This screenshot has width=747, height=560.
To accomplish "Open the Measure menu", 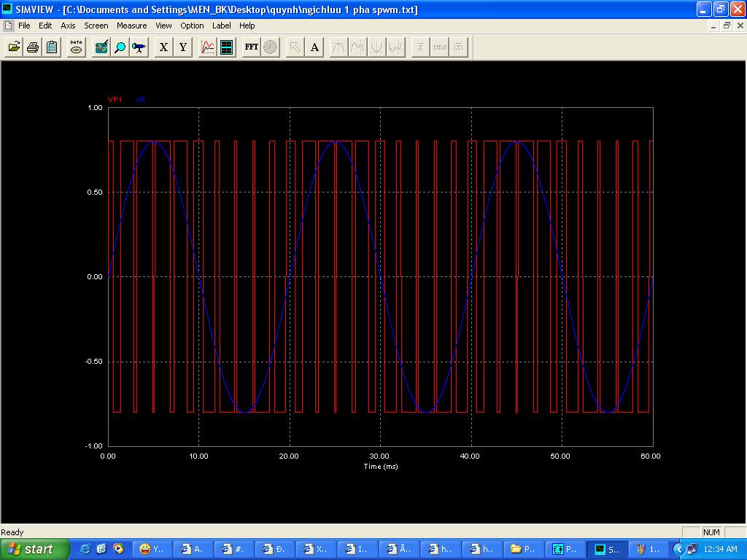I will click(131, 26).
